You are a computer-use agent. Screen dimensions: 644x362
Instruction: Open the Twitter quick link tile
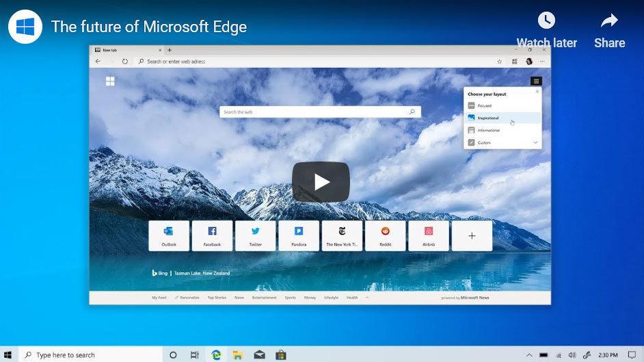pos(256,236)
